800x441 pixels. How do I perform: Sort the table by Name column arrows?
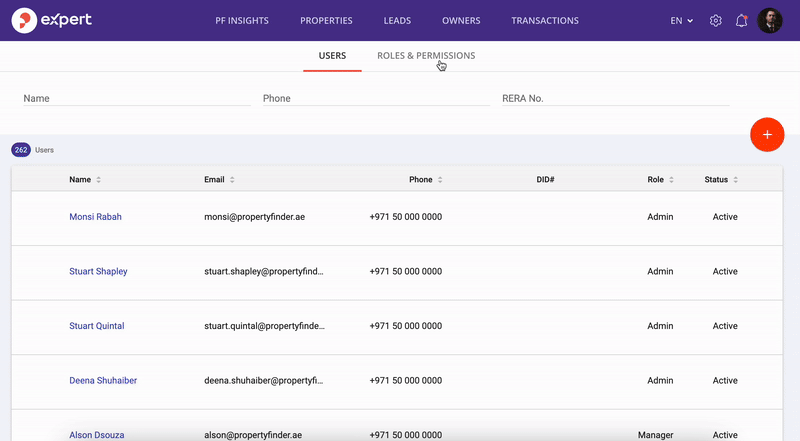point(98,180)
